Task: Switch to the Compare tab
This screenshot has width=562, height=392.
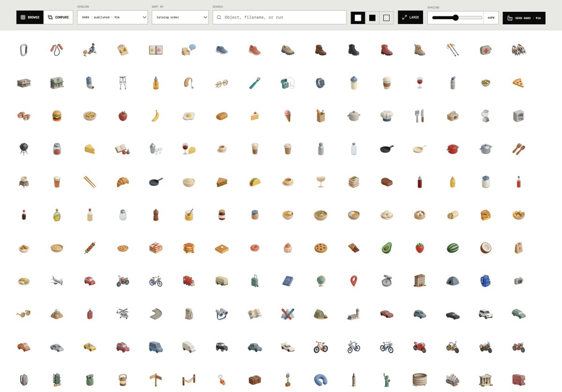Action: [x=59, y=17]
